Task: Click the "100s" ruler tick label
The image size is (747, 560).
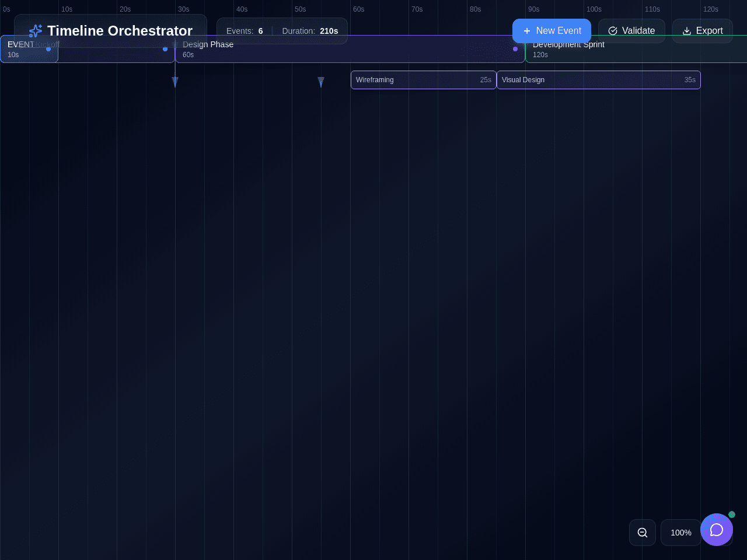Action: (x=594, y=9)
